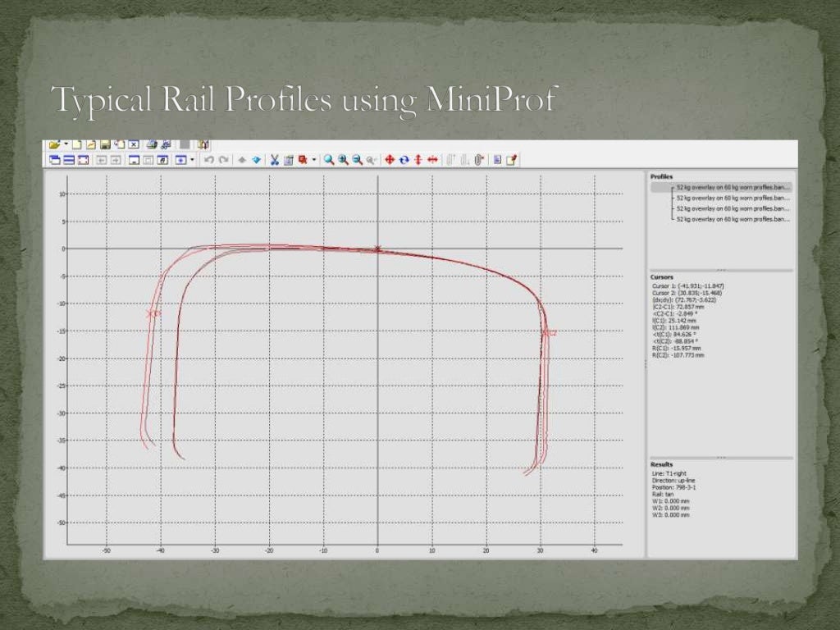This screenshot has height=630, width=840.
Task: Click the 'Cursor 1: (-41.931;-11.847)' readout
Action: click(688, 286)
